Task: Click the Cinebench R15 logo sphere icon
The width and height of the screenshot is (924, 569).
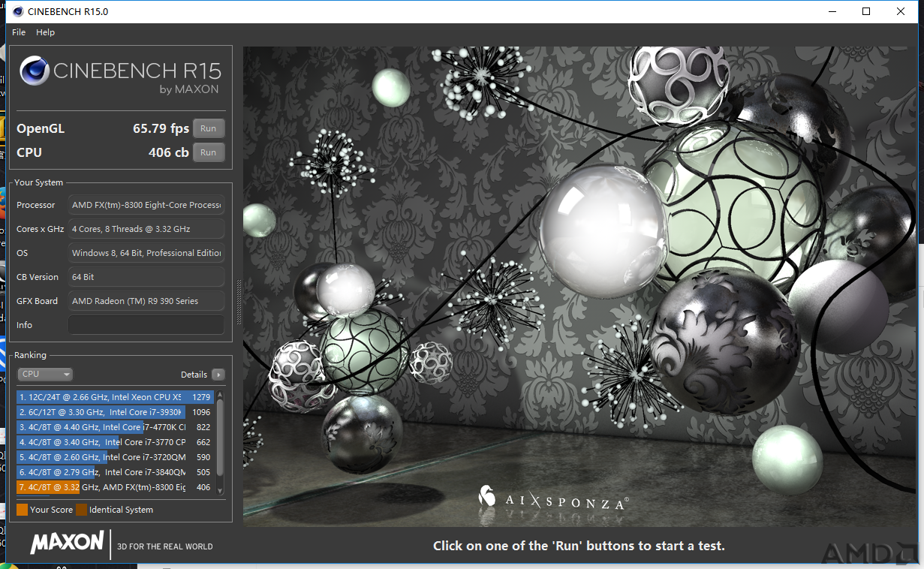Action: point(35,71)
